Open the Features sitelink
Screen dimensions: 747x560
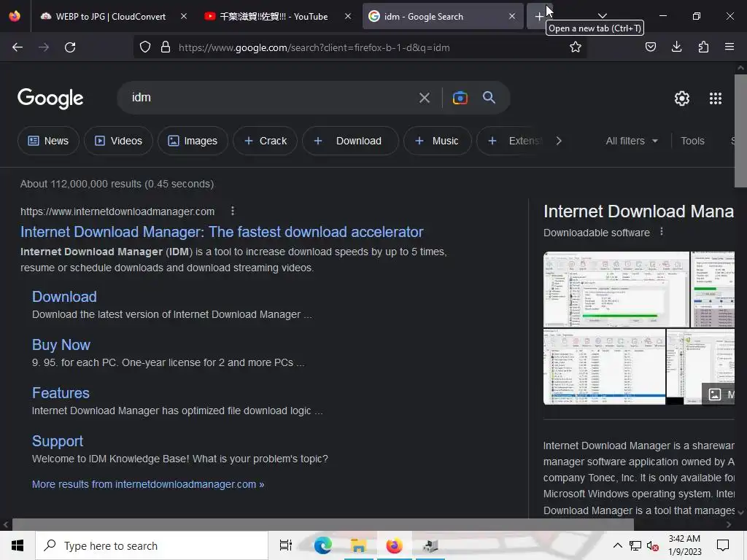[61, 393]
